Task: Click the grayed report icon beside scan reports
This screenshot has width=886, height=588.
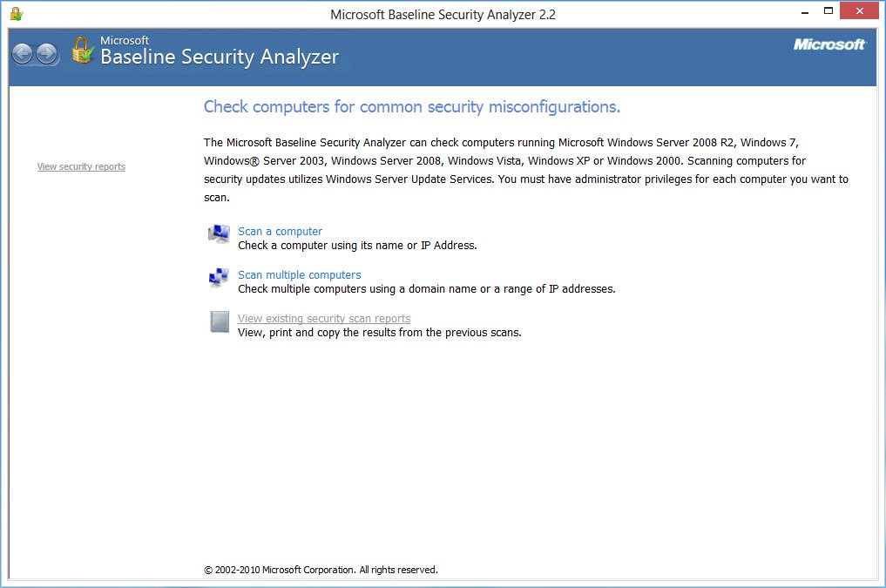Action: (218, 322)
